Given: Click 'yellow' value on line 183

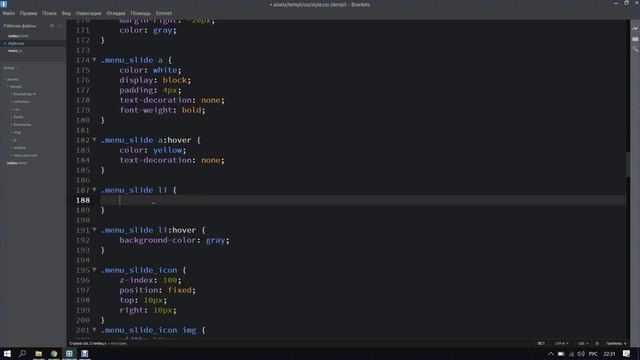Looking at the screenshot, I should (x=167, y=150).
